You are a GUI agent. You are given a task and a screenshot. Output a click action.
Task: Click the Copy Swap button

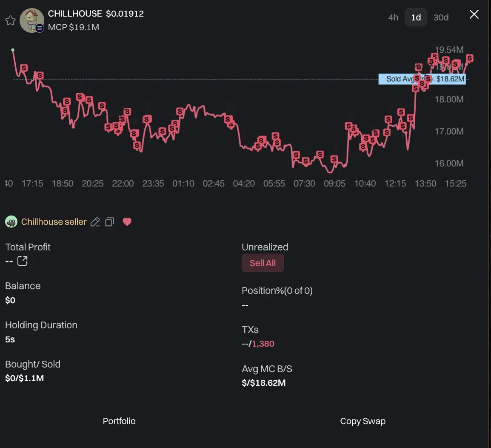363,421
